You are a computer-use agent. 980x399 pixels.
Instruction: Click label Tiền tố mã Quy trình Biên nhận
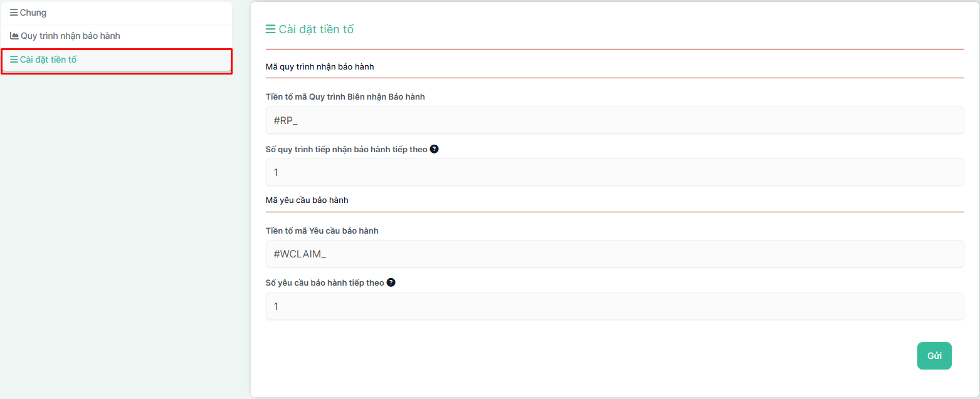(x=345, y=96)
